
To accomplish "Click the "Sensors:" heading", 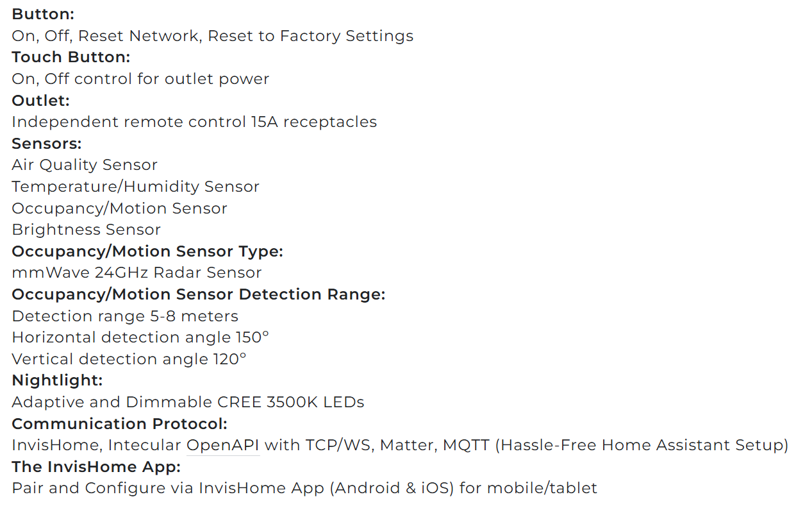I will (x=46, y=143).
